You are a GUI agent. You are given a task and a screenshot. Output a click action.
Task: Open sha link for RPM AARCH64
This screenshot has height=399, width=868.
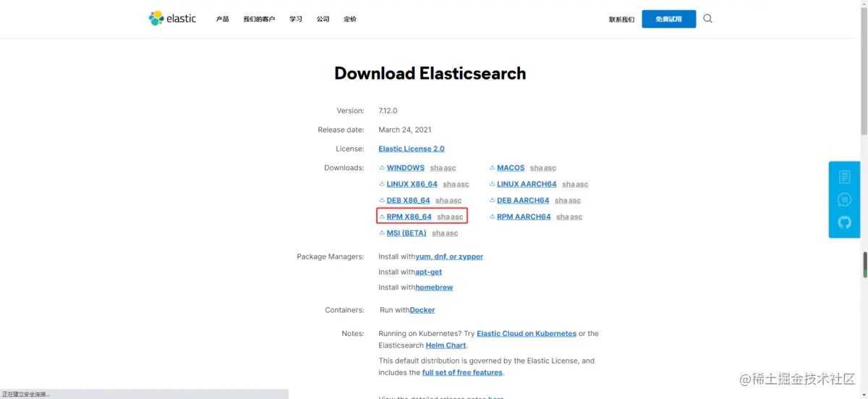[563, 217]
